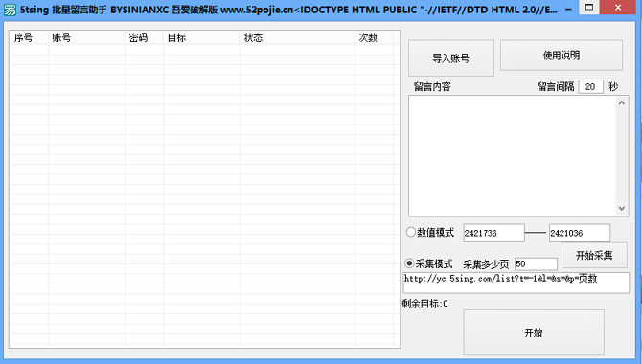Click the end value field 2421036
The image size is (642, 364).
tap(580, 233)
